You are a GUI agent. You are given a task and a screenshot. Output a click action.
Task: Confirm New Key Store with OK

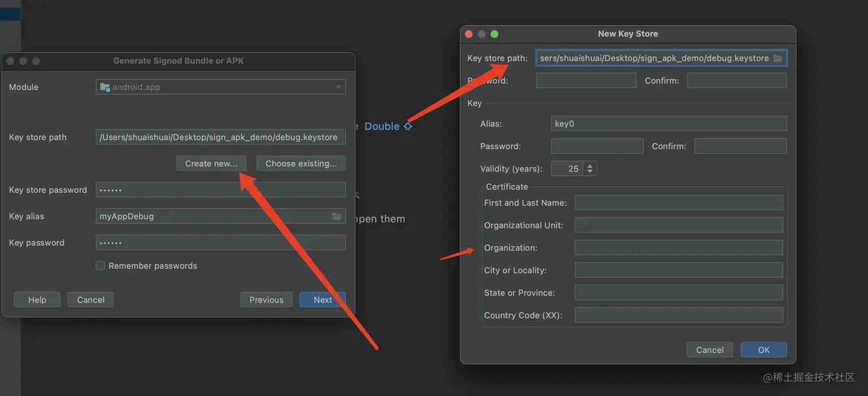[764, 350]
